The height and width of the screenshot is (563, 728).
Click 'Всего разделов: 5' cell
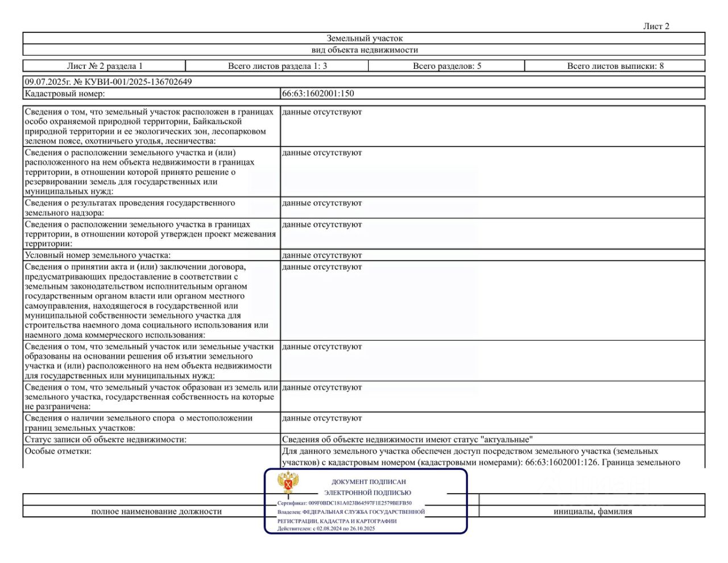(446, 66)
